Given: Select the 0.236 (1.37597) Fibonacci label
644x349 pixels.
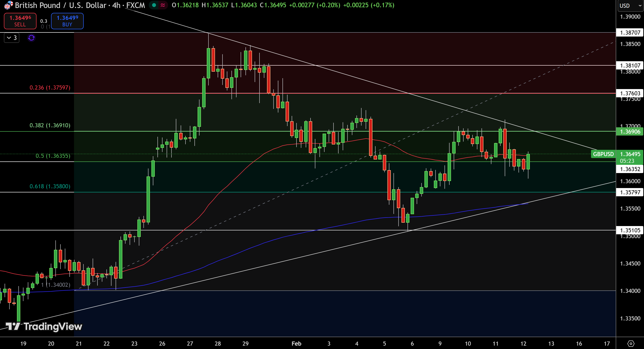Looking at the screenshot, I should (50, 88).
